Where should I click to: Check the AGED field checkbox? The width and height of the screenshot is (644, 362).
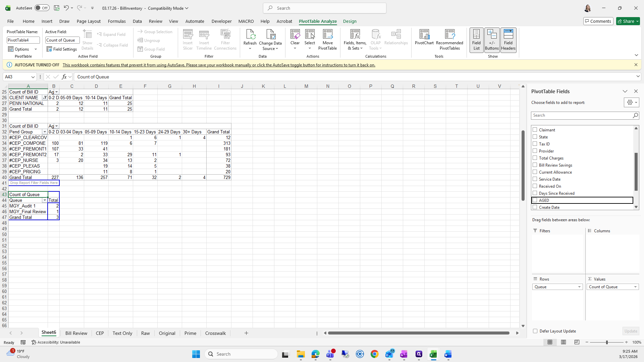(x=535, y=200)
